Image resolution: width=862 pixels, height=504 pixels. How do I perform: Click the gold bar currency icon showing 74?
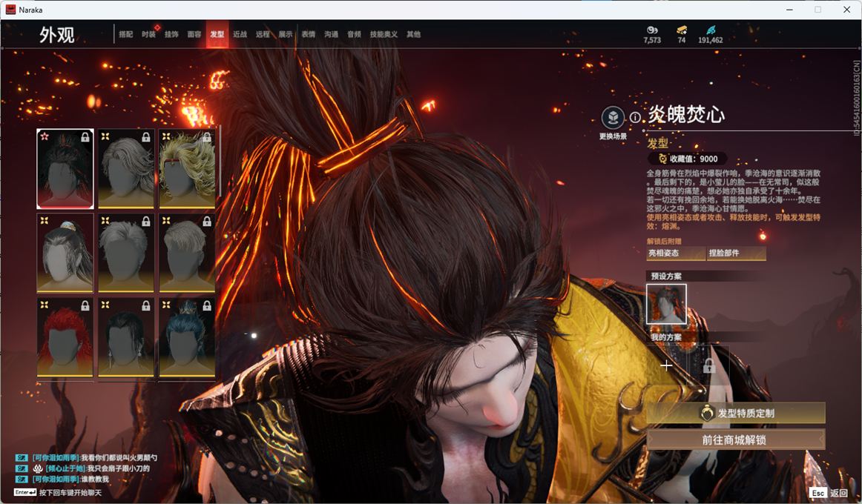[x=682, y=30]
